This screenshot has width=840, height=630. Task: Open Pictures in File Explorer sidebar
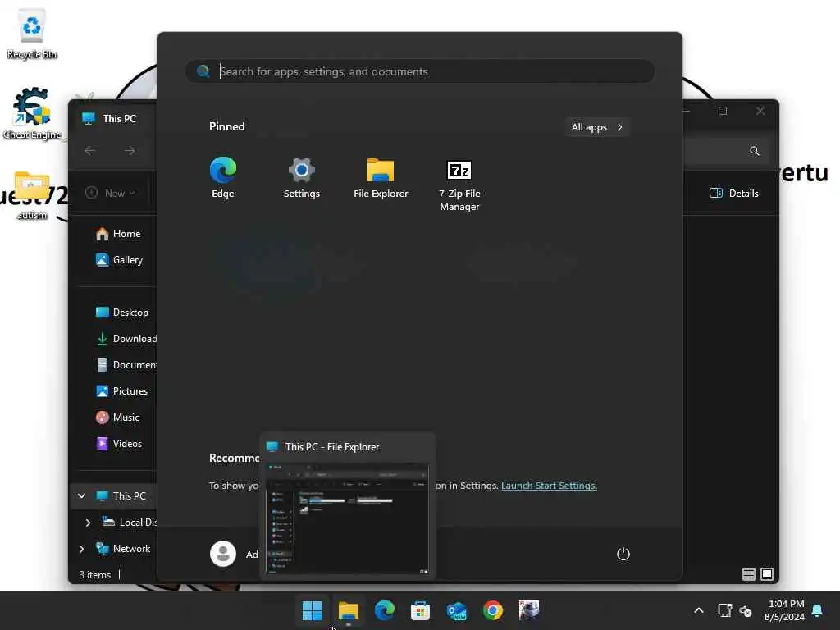121,391
